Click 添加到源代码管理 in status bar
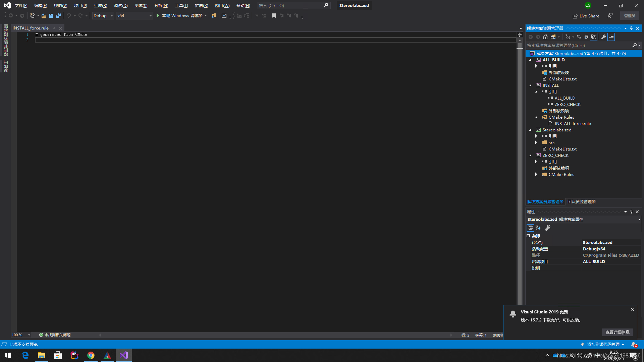The width and height of the screenshot is (644, 362). click(x=603, y=345)
